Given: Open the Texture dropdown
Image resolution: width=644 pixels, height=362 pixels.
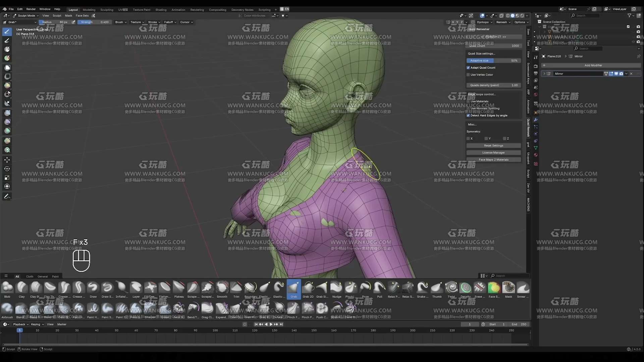Looking at the screenshot, I should tap(138, 22).
